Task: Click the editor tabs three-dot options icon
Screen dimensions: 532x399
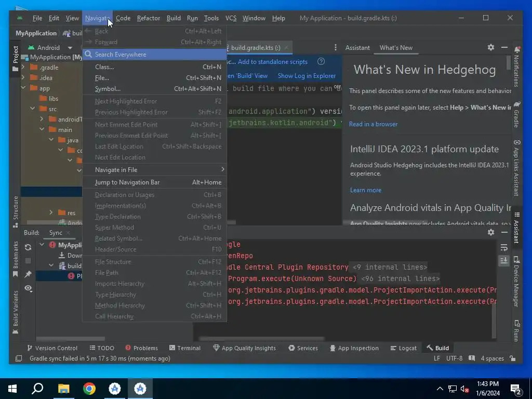Action: pyautogui.click(x=335, y=47)
